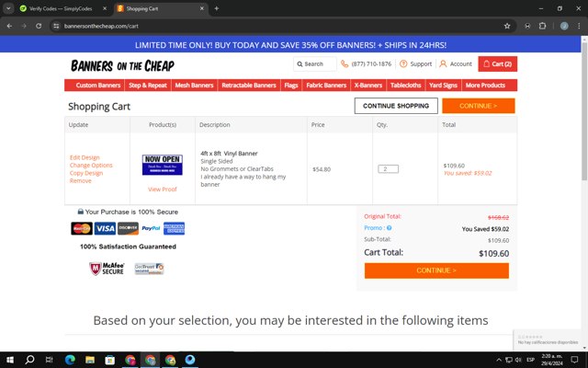The image size is (588, 368).
Task: Click the Banners on the Cheap logo
Action: [x=122, y=65]
